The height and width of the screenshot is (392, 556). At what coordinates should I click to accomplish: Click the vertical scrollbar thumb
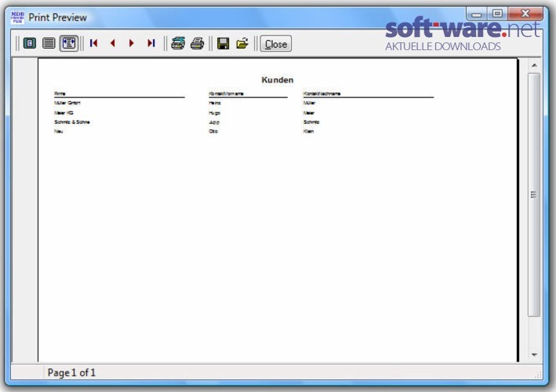pyautogui.click(x=534, y=194)
